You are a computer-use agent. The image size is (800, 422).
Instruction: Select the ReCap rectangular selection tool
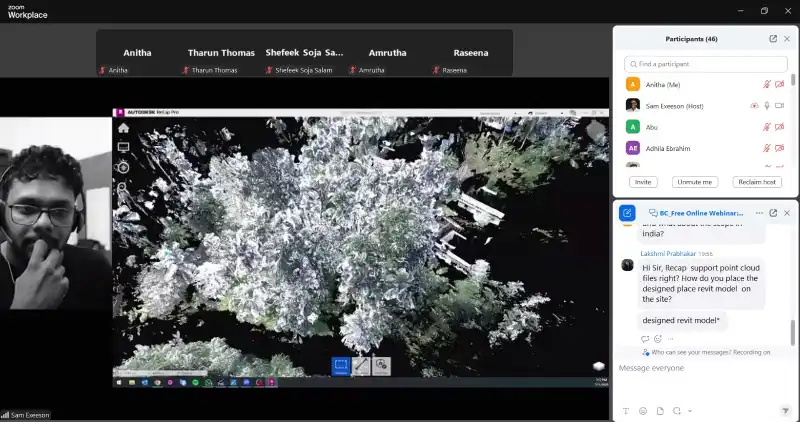[x=340, y=365]
